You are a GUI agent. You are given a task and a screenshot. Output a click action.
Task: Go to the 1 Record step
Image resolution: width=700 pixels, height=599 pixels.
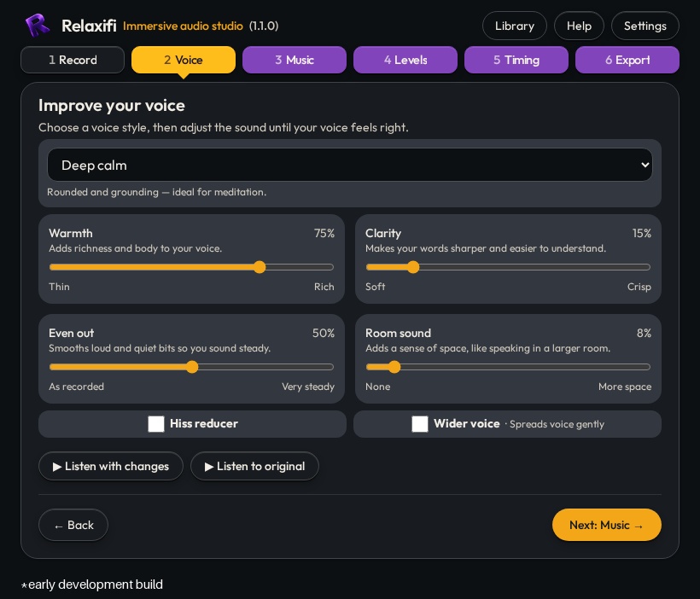(73, 60)
